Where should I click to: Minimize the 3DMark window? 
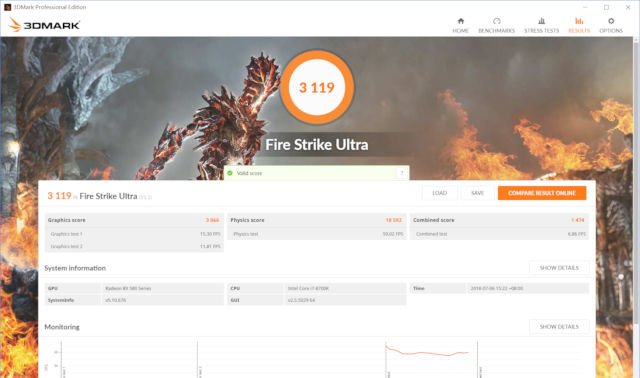(x=585, y=7)
